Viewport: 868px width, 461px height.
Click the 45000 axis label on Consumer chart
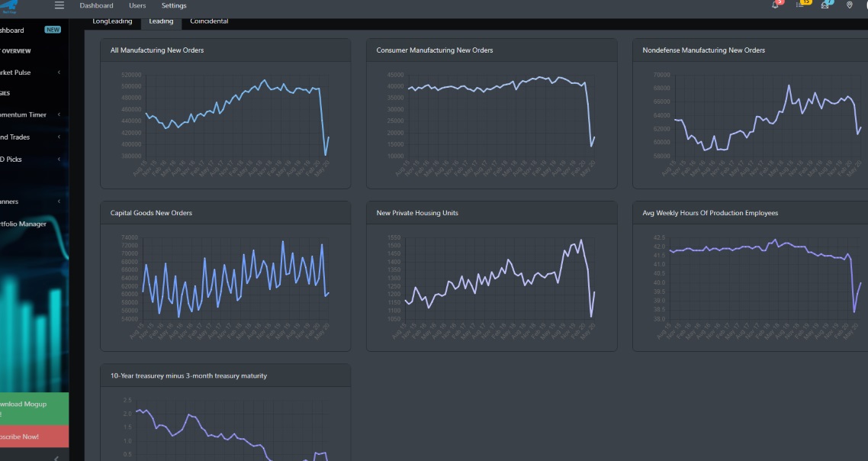(395, 75)
